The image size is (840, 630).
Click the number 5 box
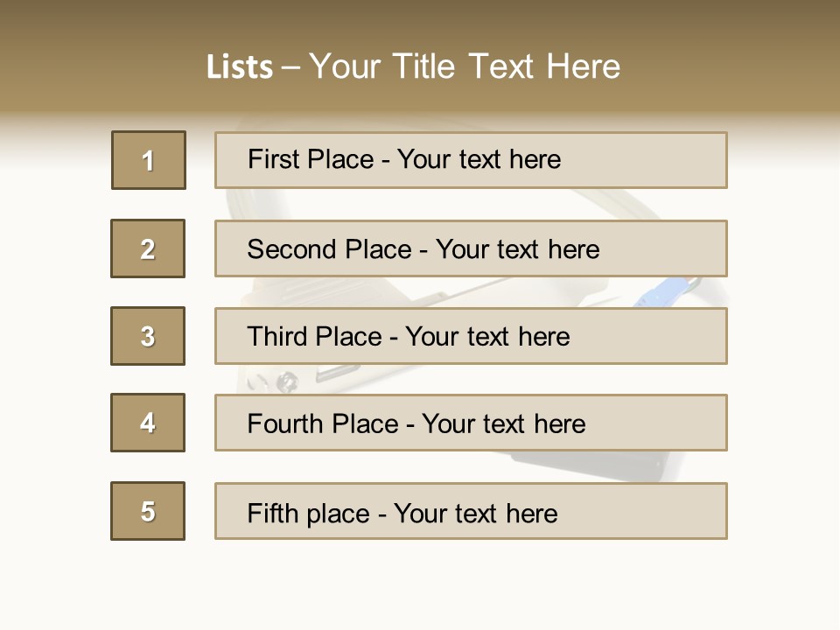148,511
